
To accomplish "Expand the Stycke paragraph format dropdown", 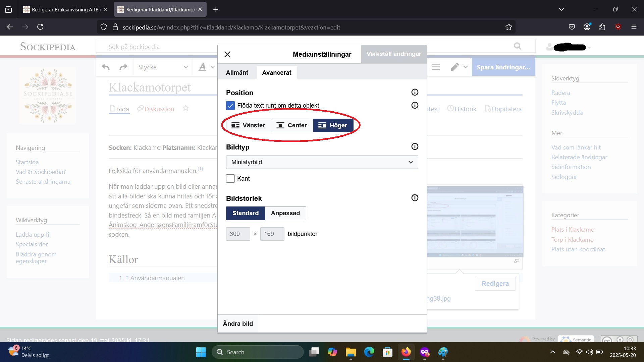I will (163, 67).
